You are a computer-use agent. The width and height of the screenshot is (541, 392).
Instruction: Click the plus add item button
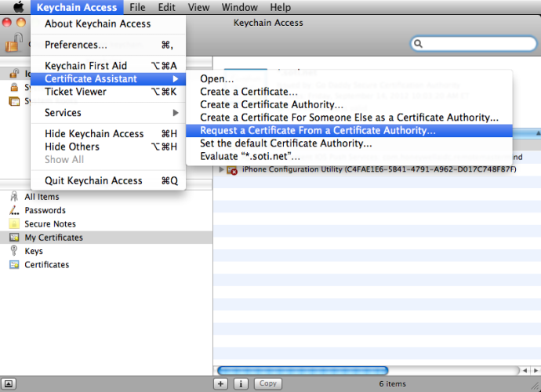coord(220,383)
